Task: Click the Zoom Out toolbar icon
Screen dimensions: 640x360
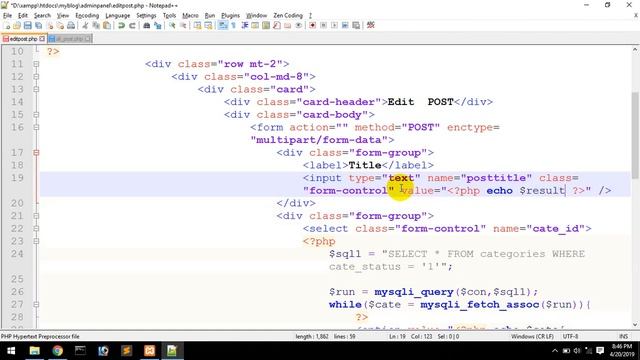Action: point(183,25)
